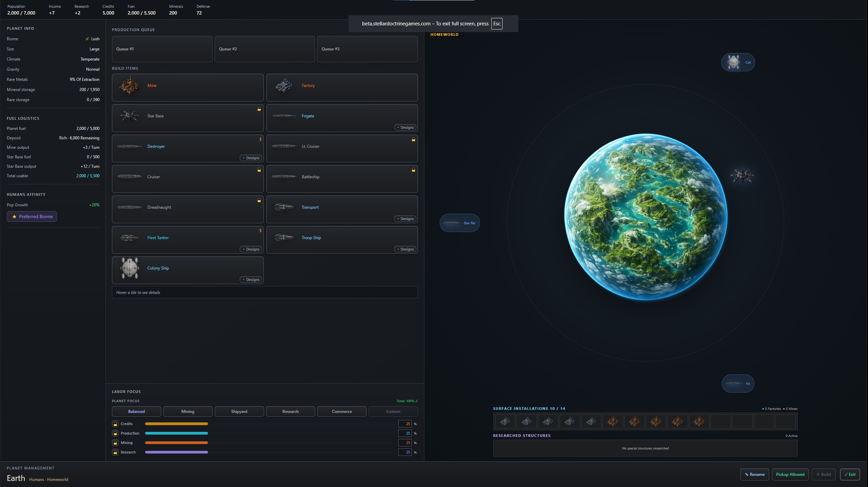Screen dimensions: 868x487
Task: Open the Fleet Tanker Designs dropdown
Action: point(251,249)
